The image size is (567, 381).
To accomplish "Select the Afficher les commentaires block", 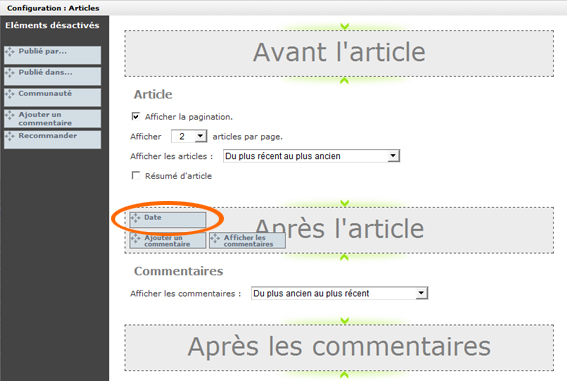I will pyautogui.click(x=247, y=240).
